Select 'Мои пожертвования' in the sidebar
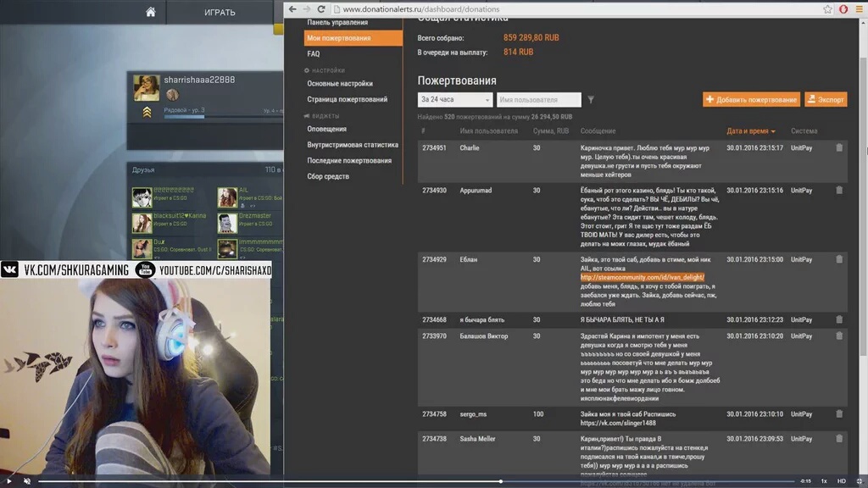The height and width of the screenshot is (488, 868). [353, 38]
